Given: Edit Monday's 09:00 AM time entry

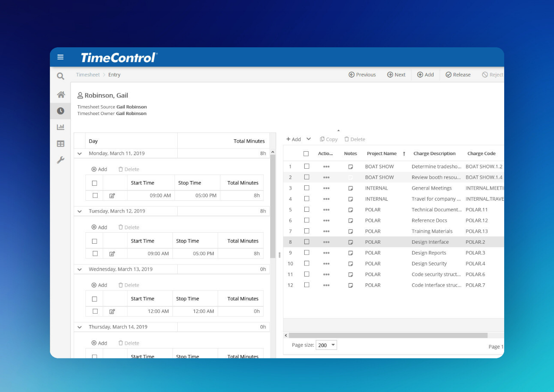Looking at the screenshot, I should click(x=112, y=196).
